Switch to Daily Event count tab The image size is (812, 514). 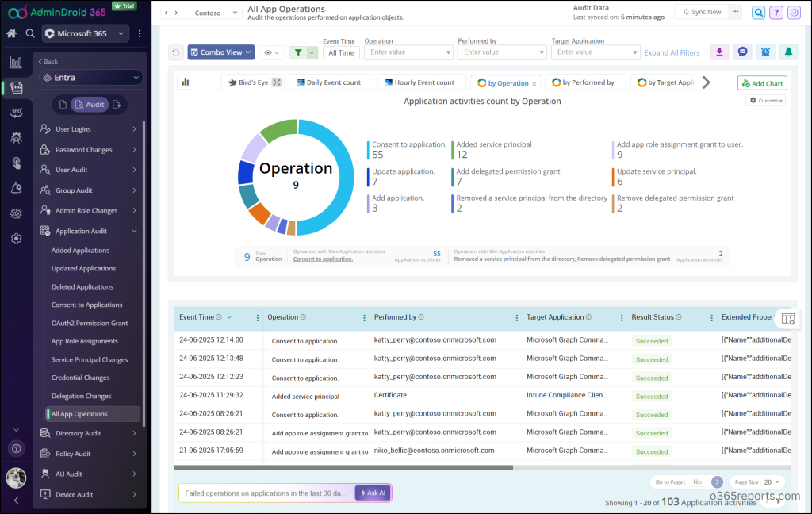coord(329,82)
